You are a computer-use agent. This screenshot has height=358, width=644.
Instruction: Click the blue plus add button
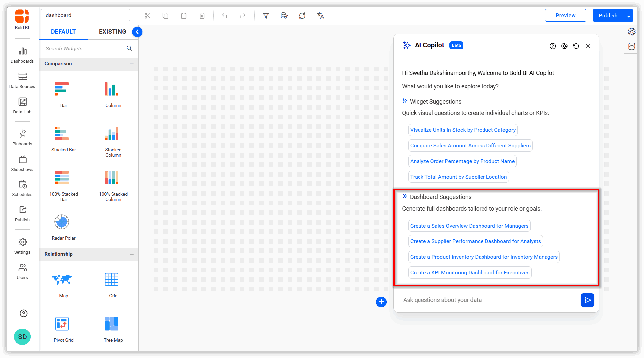coord(381,302)
